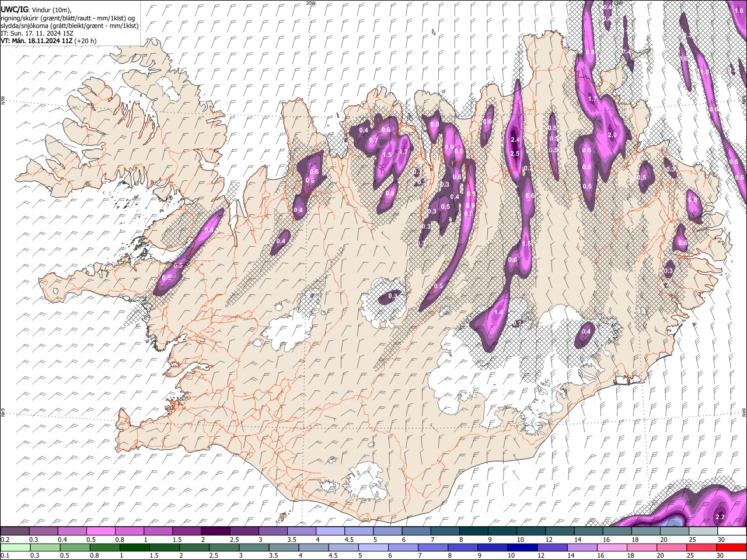Viewport: 747px width, 560px height.
Task: Click the '0.1' label in the rain legend
Action: [4, 555]
